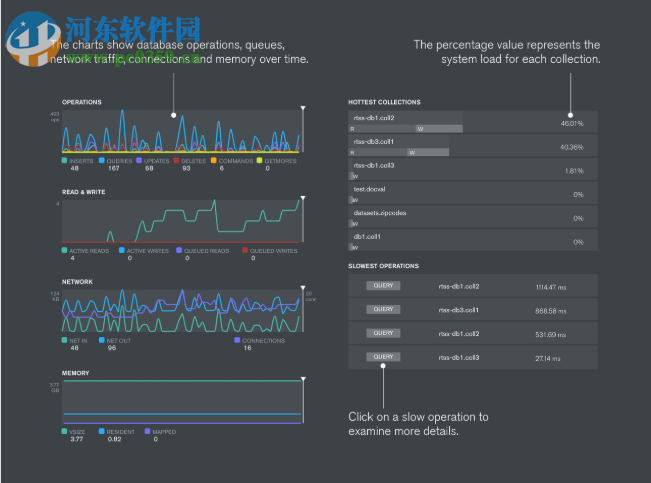Click the UPDATES purple legend swatch

pos(139,160)
